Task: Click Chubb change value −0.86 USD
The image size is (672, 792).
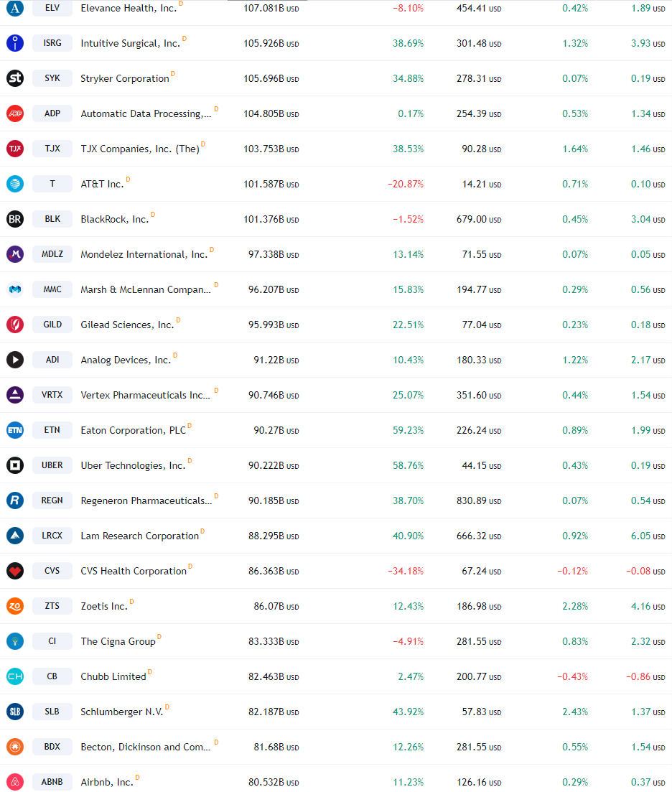Action: point(645,677)
